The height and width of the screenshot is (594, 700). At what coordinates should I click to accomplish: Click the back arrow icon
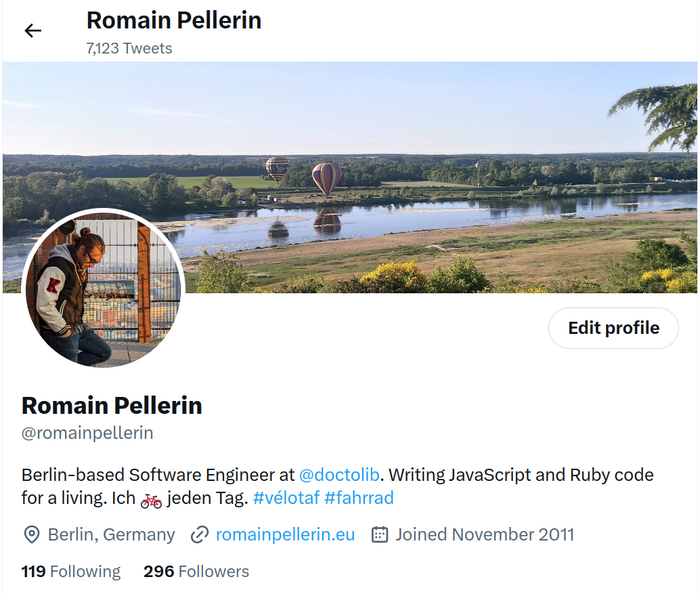coord(33,30)
